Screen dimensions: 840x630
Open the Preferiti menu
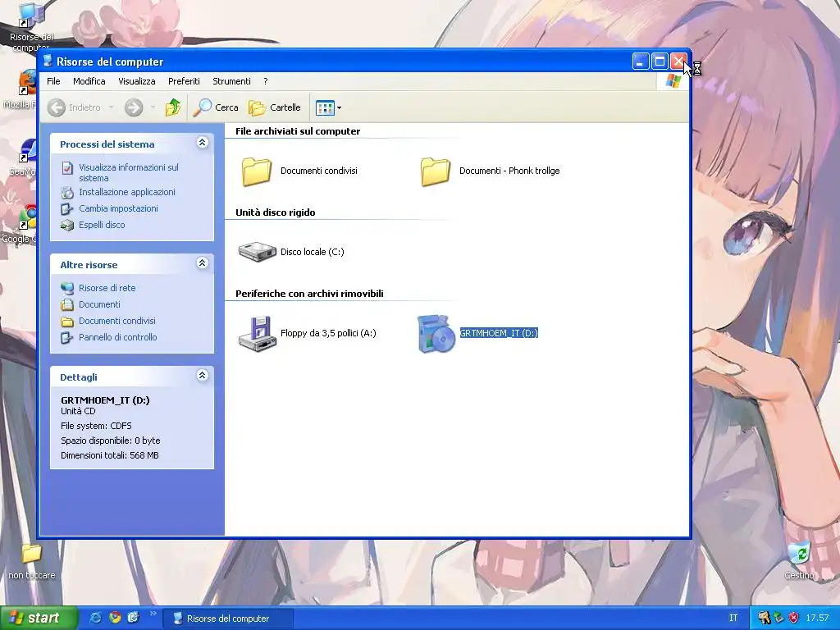[x=184, y=81]
